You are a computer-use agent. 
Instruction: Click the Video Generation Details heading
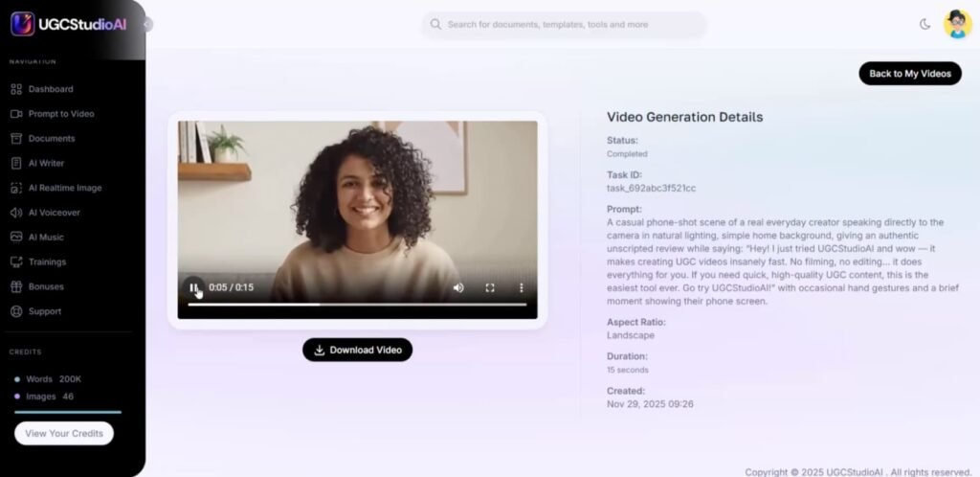[685, 117]
